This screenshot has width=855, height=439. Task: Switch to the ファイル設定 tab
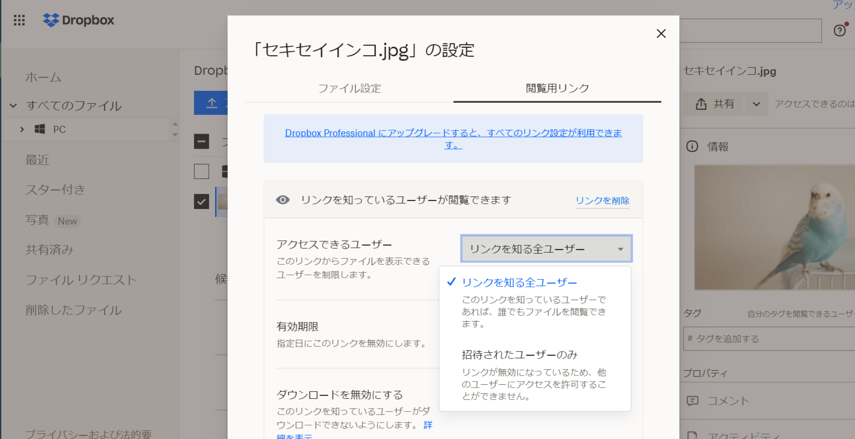(x=350, y=88)
